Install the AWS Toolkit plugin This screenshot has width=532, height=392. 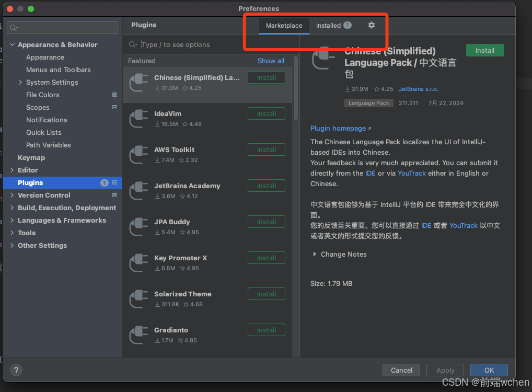click(267, 149)
